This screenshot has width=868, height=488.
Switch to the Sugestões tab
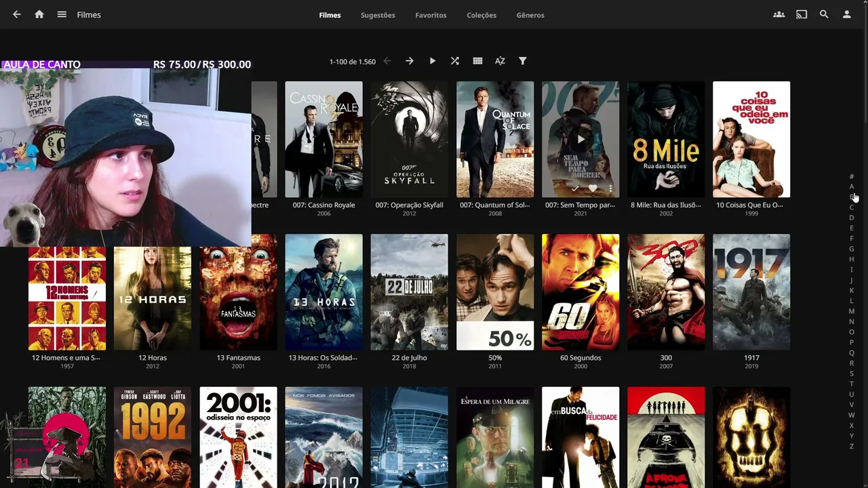(x=378, y=15)
